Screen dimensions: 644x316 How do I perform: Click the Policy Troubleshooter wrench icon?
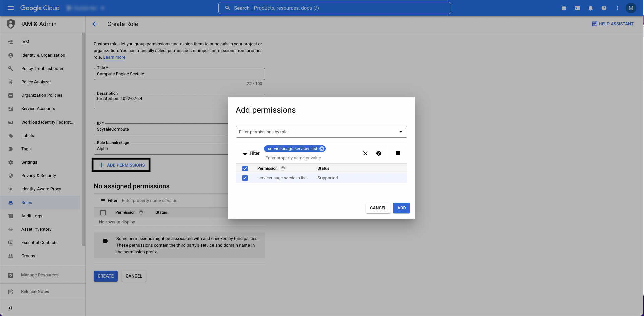pyautogui.click(x=11, y=69)
